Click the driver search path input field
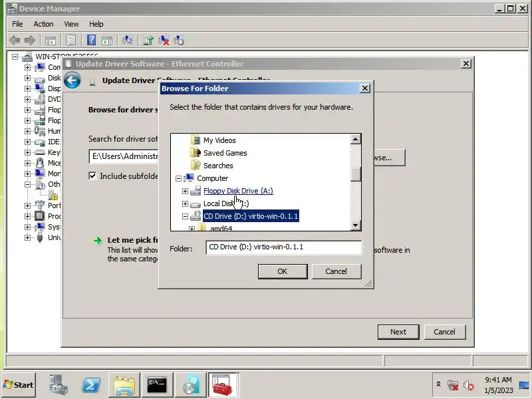The width and height of the screenshot is (532, 399). [124, 156]
